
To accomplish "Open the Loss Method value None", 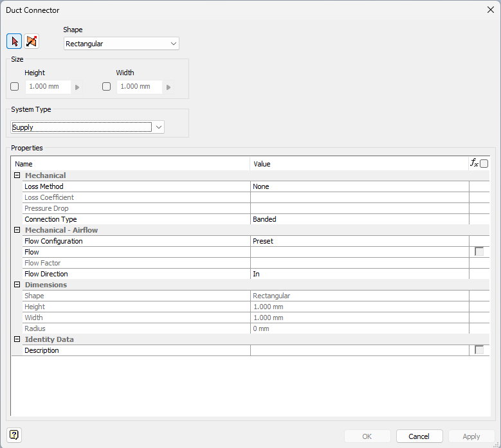I will [x=360, y=186].
